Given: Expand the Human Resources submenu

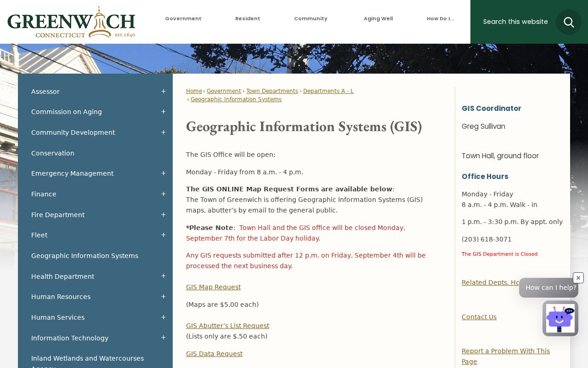Looking at the screenshot, I should (x=163, y=297).
